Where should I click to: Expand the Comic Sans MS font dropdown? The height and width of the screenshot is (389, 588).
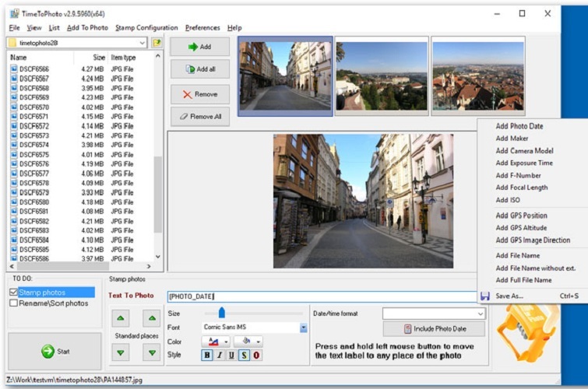point(303,328)
